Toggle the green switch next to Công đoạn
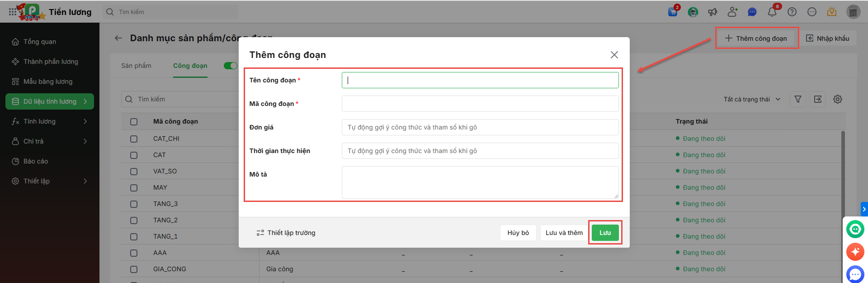The height and width of the screenshot is (283, 868). click(231, 66)
